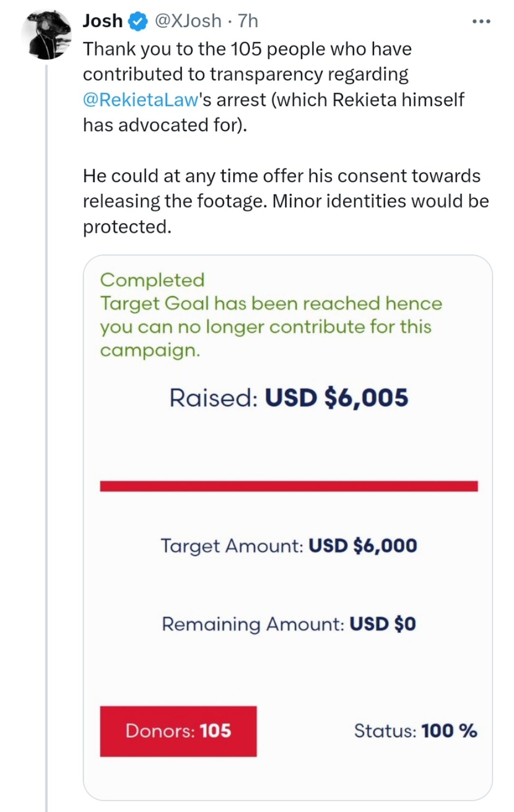Image resolution: width=514 pixels, height=812 pixels.
Task: Click the Status: 100 % indicator
Action: pyautogui.click(x=415, y=731)
